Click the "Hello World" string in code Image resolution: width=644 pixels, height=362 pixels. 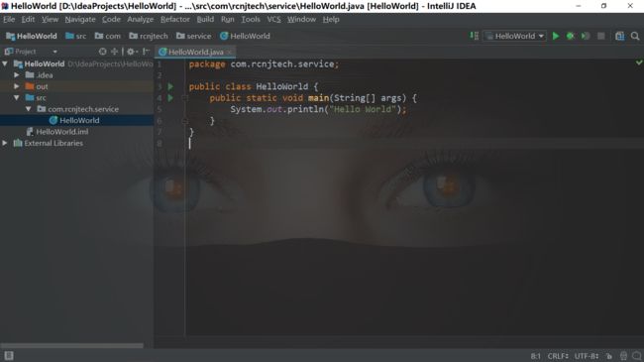(363, 109)
